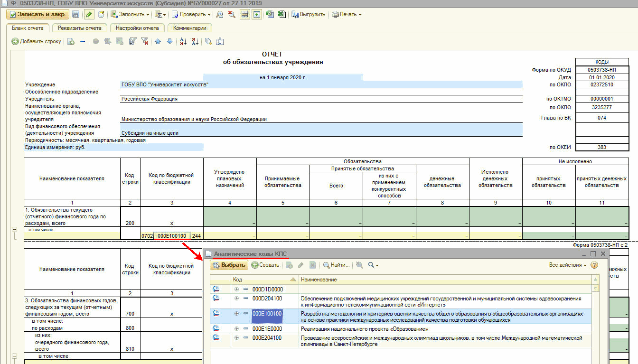638x364 pixels.
Task: Click the Наименование column header
Action: click(445, 280)
